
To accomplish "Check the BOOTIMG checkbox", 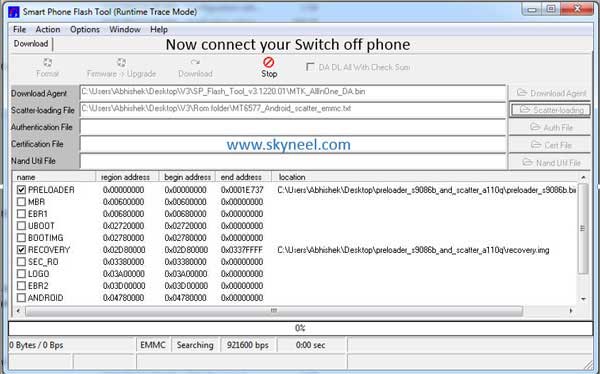I will [x=21, y=238].
